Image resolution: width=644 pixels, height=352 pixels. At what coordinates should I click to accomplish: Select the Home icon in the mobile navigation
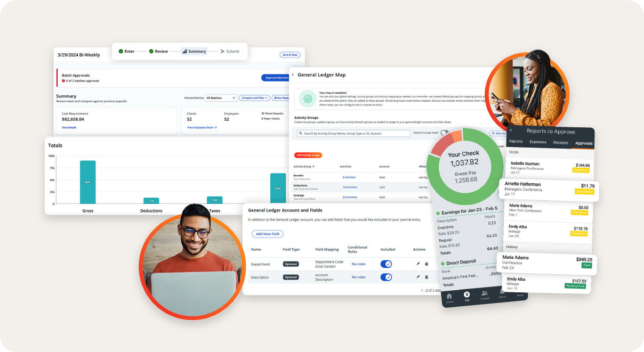(x=448, y=296)
